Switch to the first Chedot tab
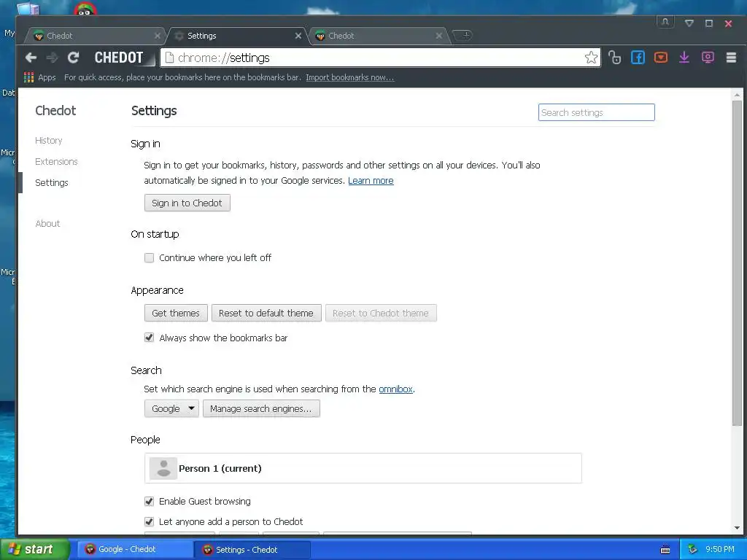The height and width of the screenshot is (560, 747). click(96, 36)
